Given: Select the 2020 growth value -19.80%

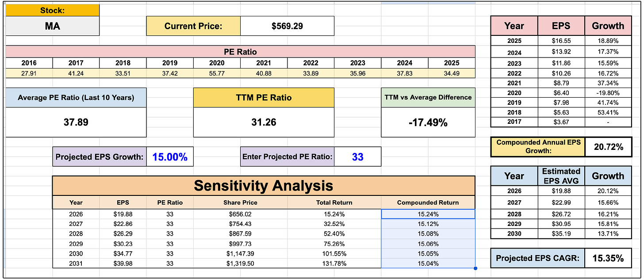Looking at the screenshot, I should tap(608, 93).
